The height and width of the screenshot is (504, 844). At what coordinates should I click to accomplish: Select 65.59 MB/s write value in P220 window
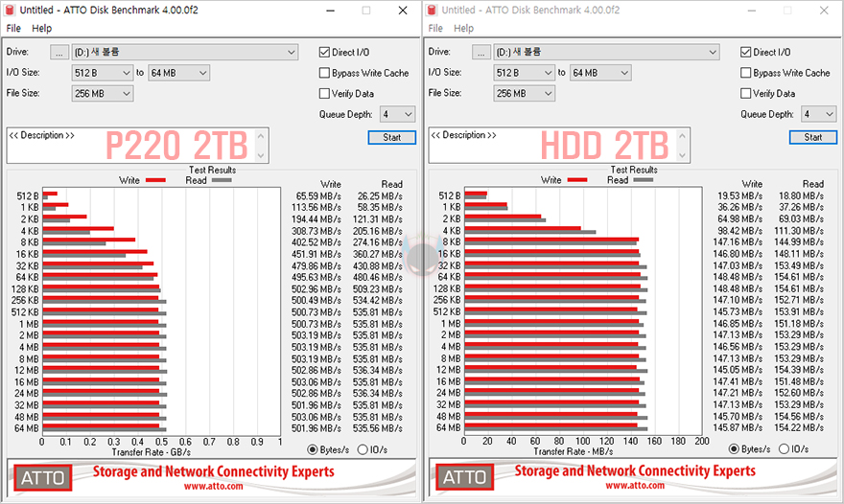(318, 196)
